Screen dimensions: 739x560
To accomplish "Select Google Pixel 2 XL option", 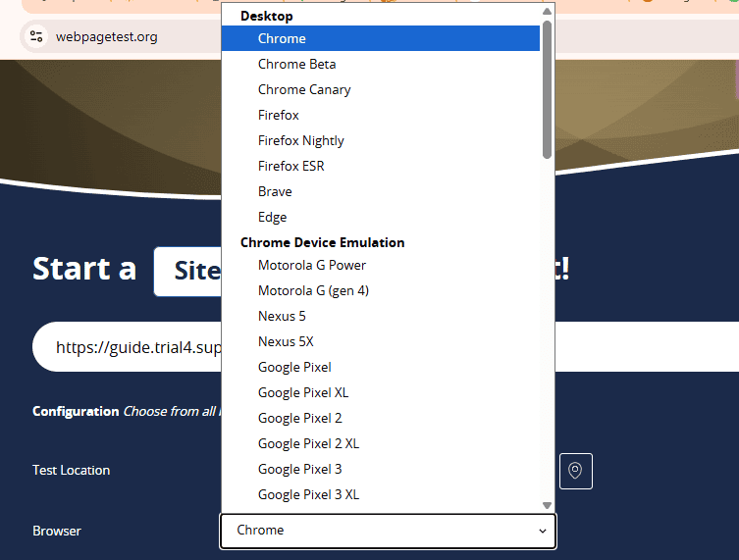I will tap(381, 443).
